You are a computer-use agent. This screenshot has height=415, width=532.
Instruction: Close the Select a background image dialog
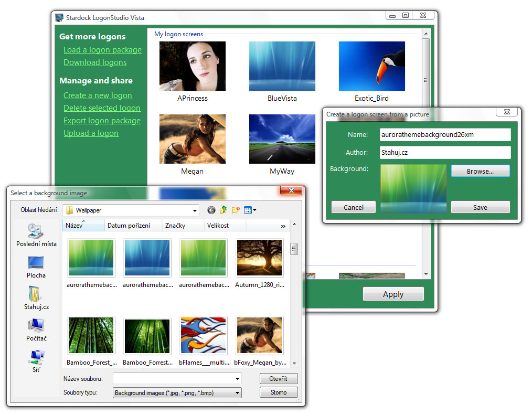[291, 190]
